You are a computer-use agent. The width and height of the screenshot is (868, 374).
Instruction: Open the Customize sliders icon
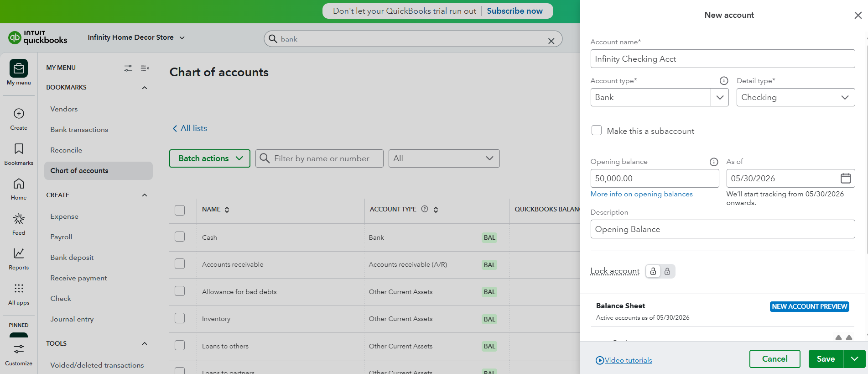[19, 349]
